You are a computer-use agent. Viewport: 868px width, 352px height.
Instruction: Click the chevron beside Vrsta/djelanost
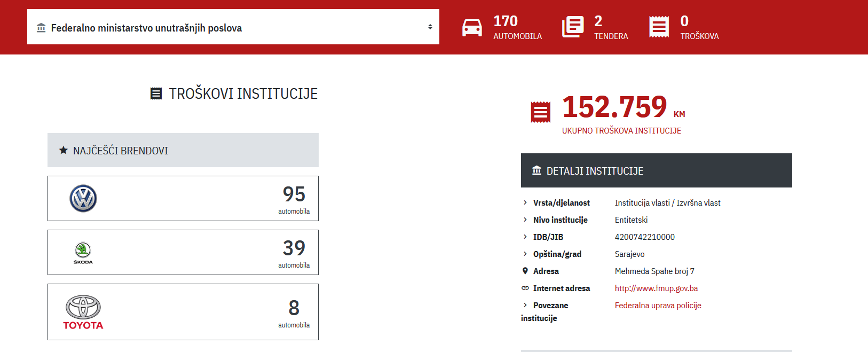click(525, 202)
